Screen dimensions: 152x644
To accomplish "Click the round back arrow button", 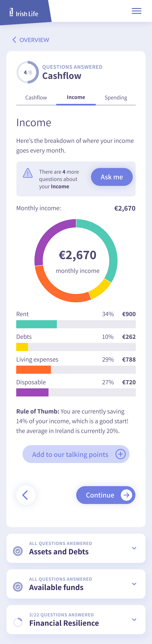I will point(26,495).
